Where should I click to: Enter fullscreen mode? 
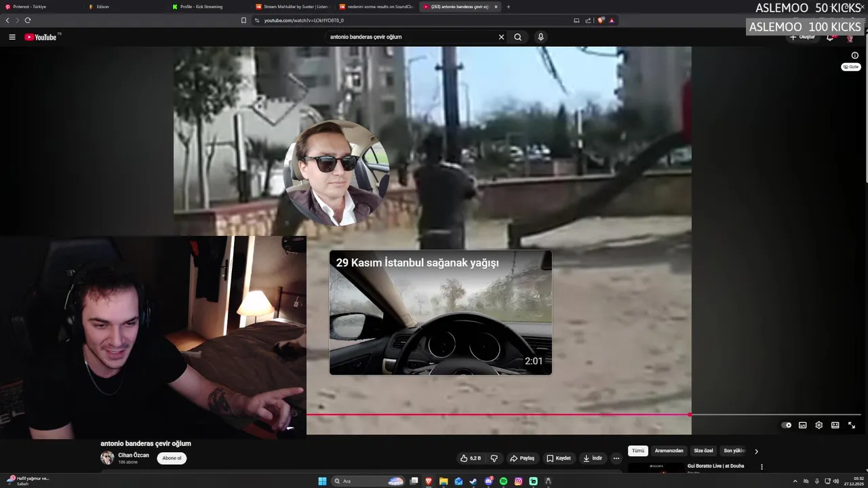[x=852, y=425]
